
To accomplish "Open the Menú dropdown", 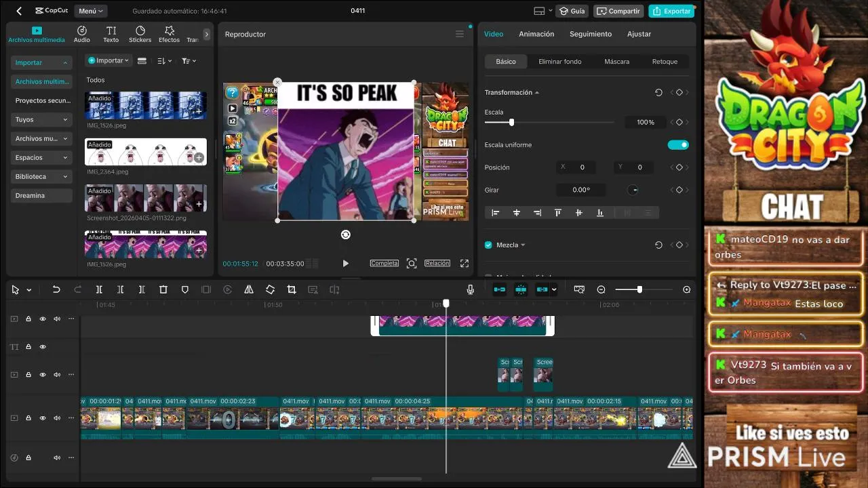I will pyautogui.click(x=91, y=11).
